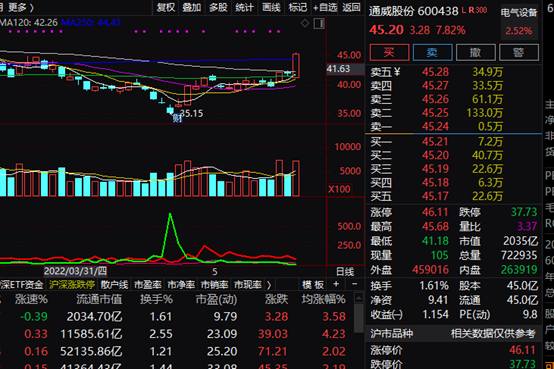The image size is (554, 369).
Task: Toggle 多股 multi-stock view
Action: 218,7
